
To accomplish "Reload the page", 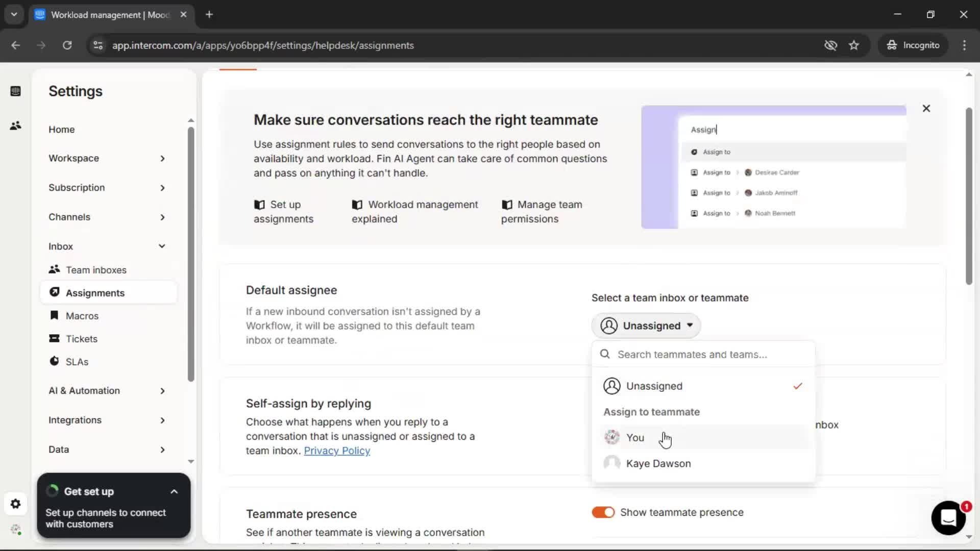I will [67, 45].
